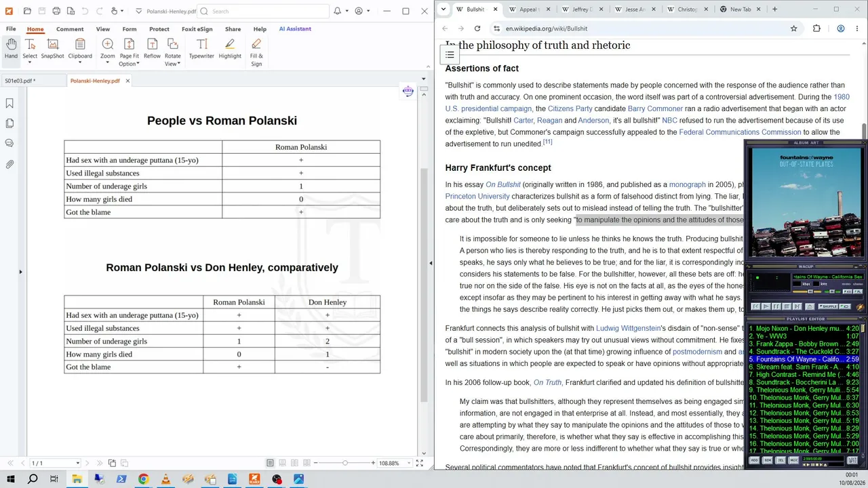Open the Zoom tool dropdown
Viewport: 868px width, 488px height.
click(107, 63)
